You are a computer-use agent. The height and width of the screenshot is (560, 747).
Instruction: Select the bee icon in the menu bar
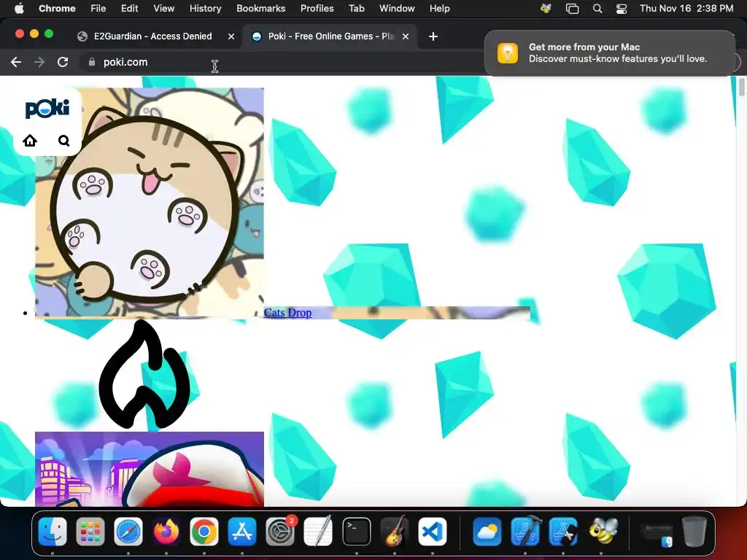click(x=546, y=9)
